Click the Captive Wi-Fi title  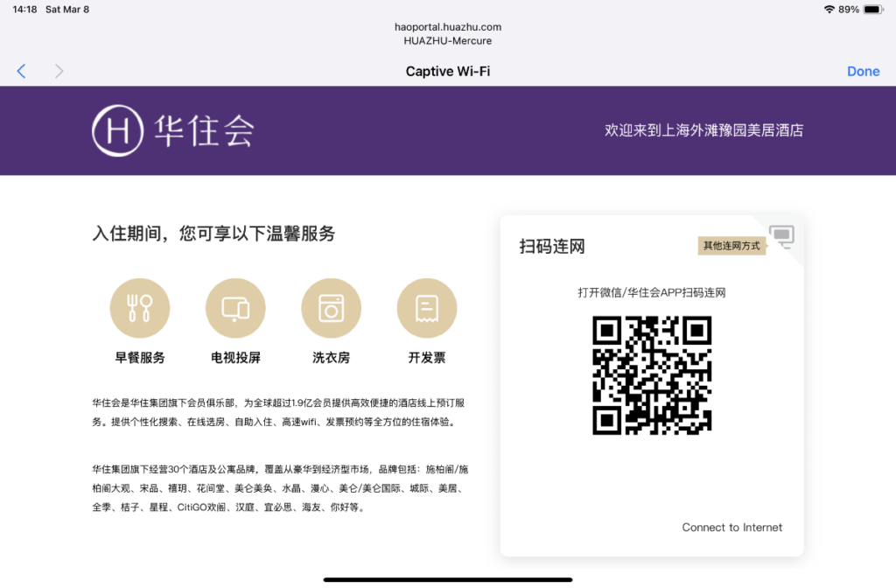(x=448, y=72)
